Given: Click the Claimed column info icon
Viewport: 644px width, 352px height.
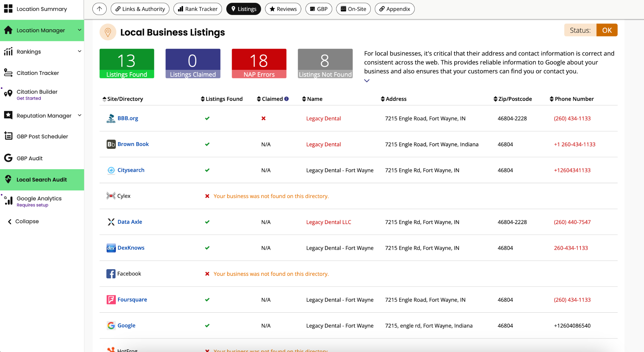Looking at the screenshot, I should [x=287, y=99].
